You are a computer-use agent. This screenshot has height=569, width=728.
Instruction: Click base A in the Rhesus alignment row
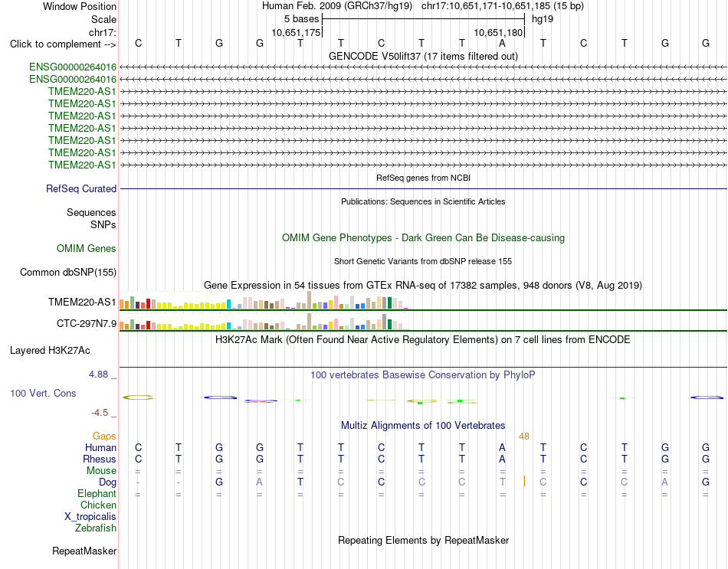502,459
